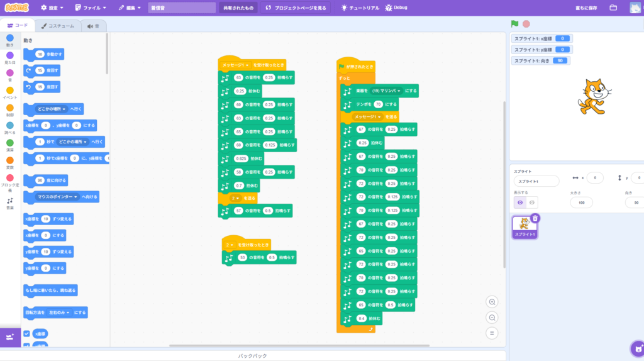Click the 緑の旗が押されたとき hat block
The width and height of the screenshot is (644, 361).
coord(356,65)
